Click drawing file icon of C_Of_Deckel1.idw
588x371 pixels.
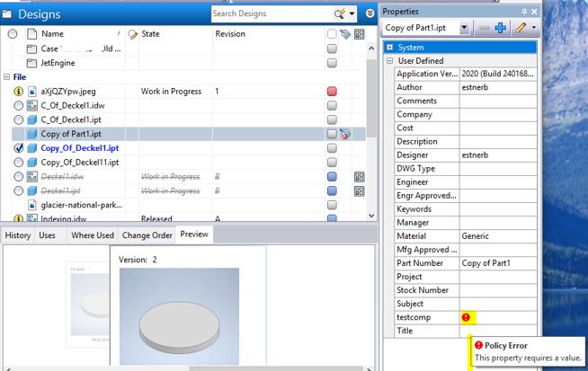pyautogui.click(x=32, y=106)
